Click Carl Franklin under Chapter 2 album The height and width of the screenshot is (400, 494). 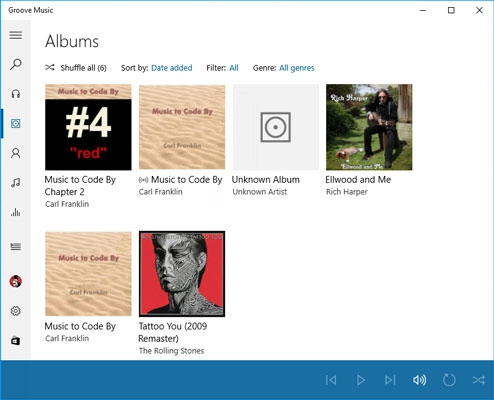[x=67, y=204]
